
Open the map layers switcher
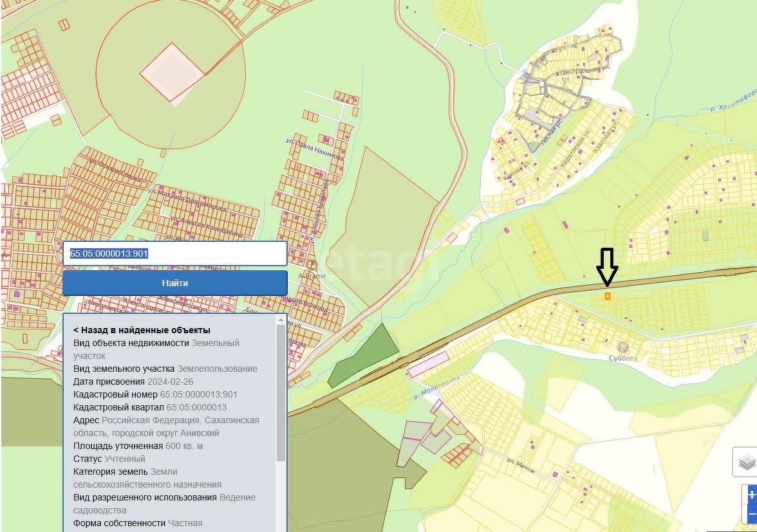click(x=746, y=462)
